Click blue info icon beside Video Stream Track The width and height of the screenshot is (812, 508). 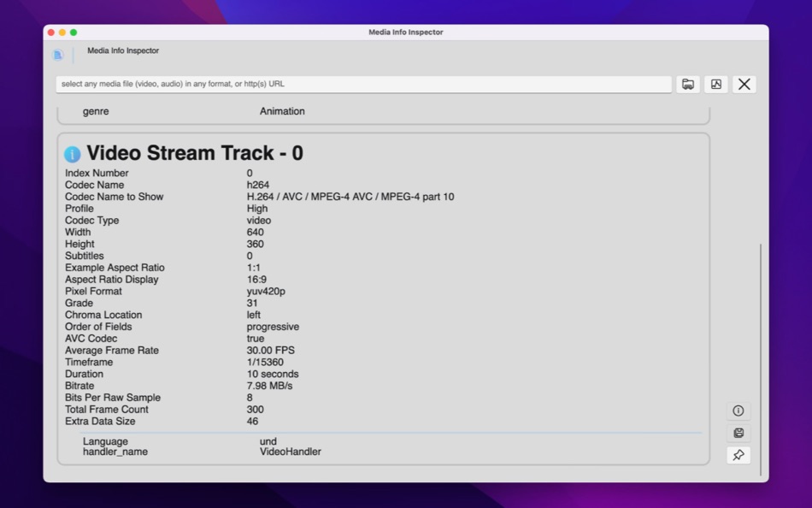pyautogui.click(x=72, y=154)
